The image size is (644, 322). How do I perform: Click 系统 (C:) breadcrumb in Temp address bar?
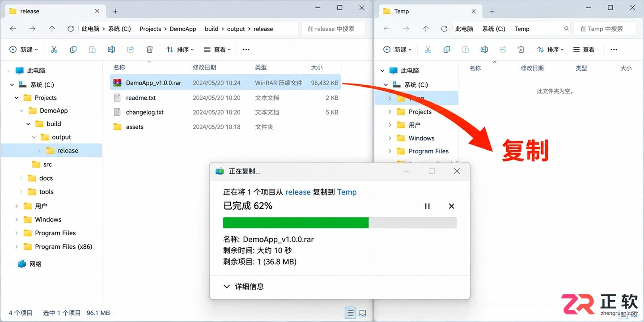tap(494, 29)
